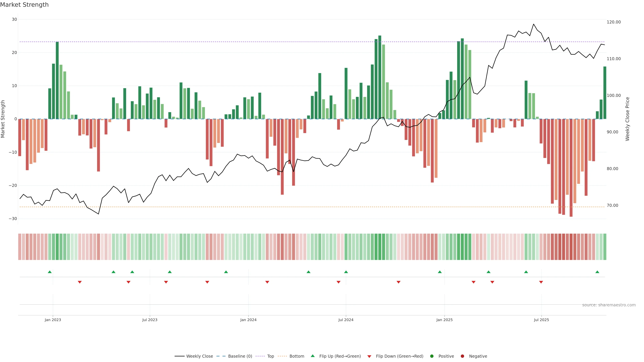Click the Positive green circle legend icon

[432, 356]
